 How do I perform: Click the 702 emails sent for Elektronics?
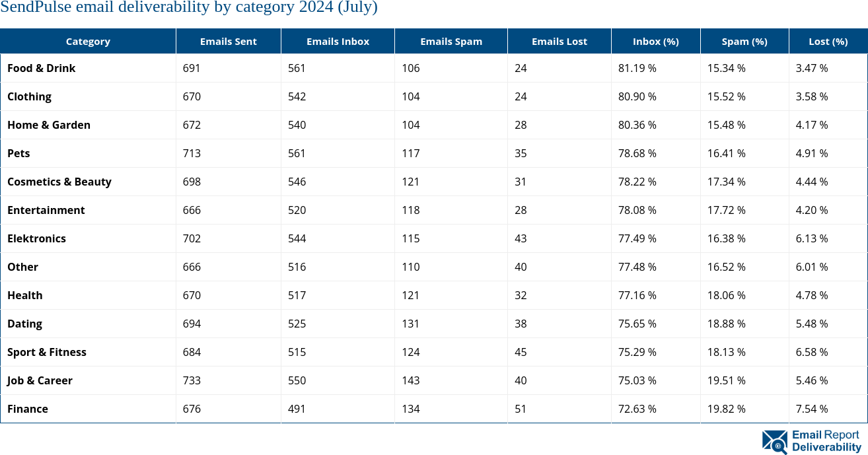coord(192,238)
